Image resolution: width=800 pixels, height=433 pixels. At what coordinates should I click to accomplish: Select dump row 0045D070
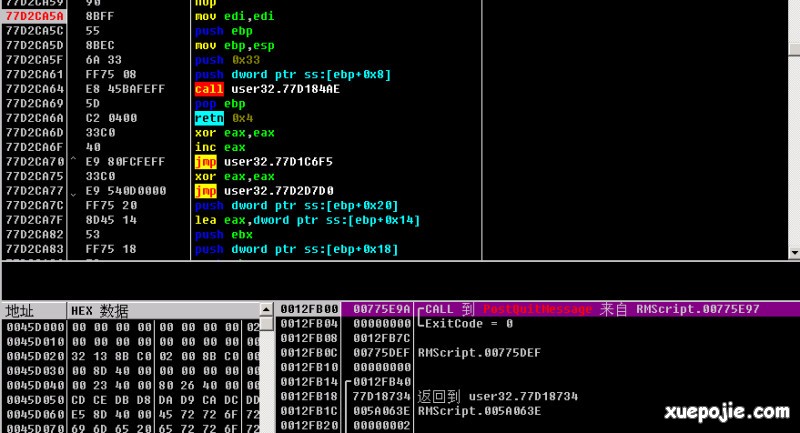133,429
